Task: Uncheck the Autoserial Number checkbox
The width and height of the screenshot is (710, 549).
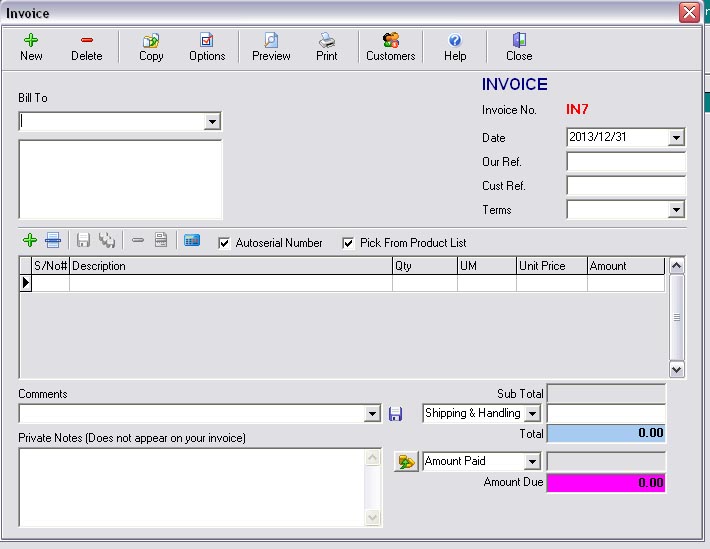Action: click(x=224, y=243)
